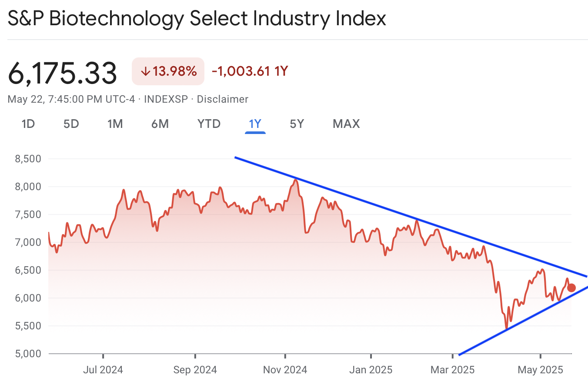Select the 1Y range tab
Screen dimensions: 588x382
[255, 124]
